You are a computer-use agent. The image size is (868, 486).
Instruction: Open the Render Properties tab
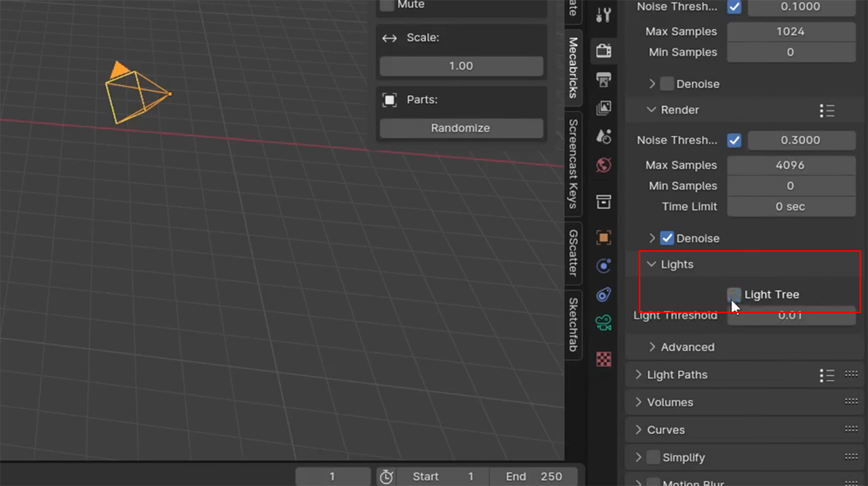click(x=604, y=50)
